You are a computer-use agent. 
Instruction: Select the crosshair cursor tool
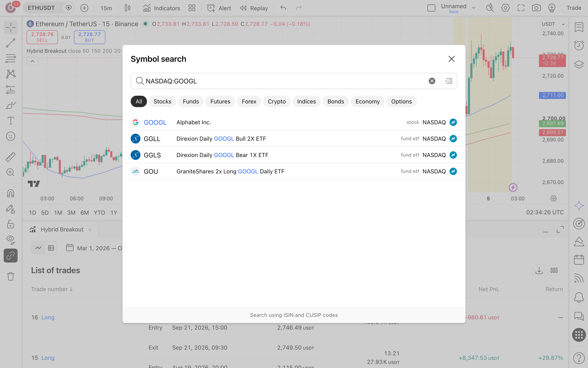pos(10,27)
